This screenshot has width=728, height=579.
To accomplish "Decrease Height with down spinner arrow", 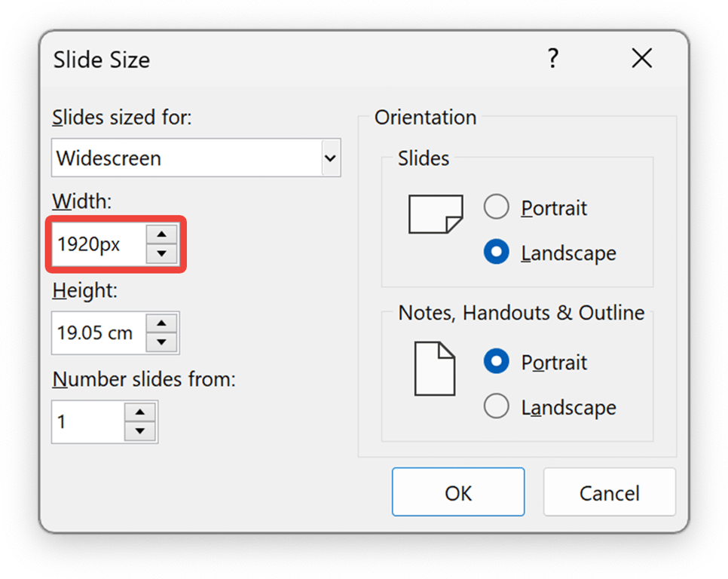I will pos(161,342).
